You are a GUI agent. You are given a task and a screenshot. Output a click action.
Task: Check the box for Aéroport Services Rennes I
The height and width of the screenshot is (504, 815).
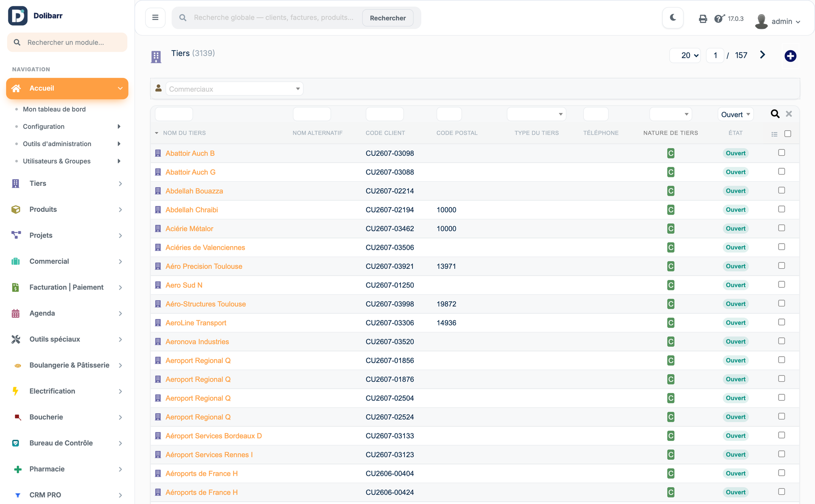tap(781, 454)
